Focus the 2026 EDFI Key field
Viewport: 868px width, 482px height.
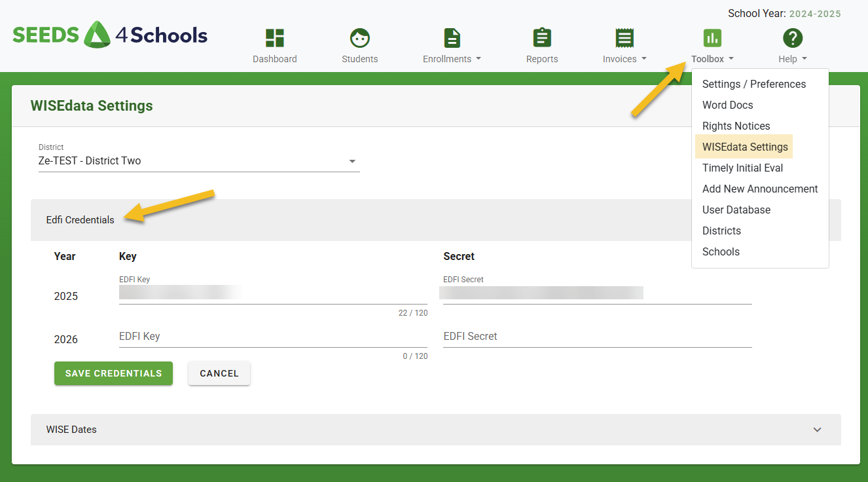pyautogui.click(x=273, y=337)
